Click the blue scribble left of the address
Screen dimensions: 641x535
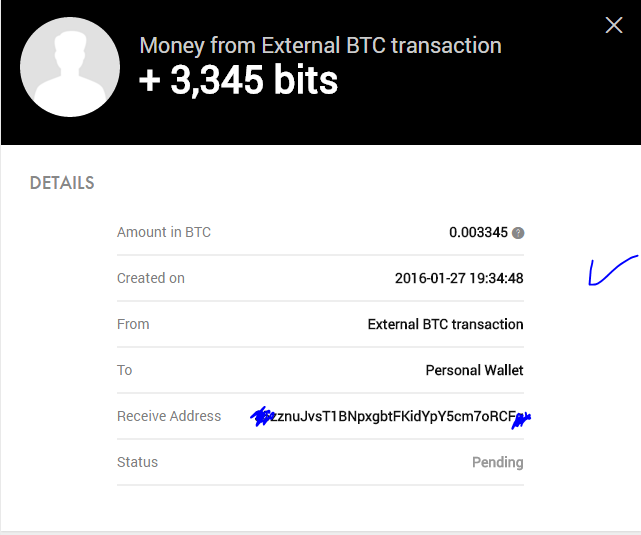262,416
